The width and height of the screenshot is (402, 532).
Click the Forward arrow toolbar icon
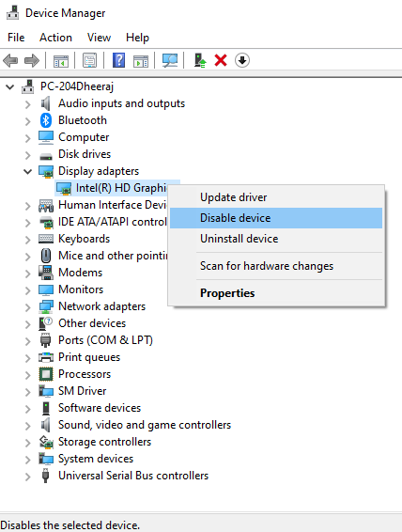click(32, 61)
